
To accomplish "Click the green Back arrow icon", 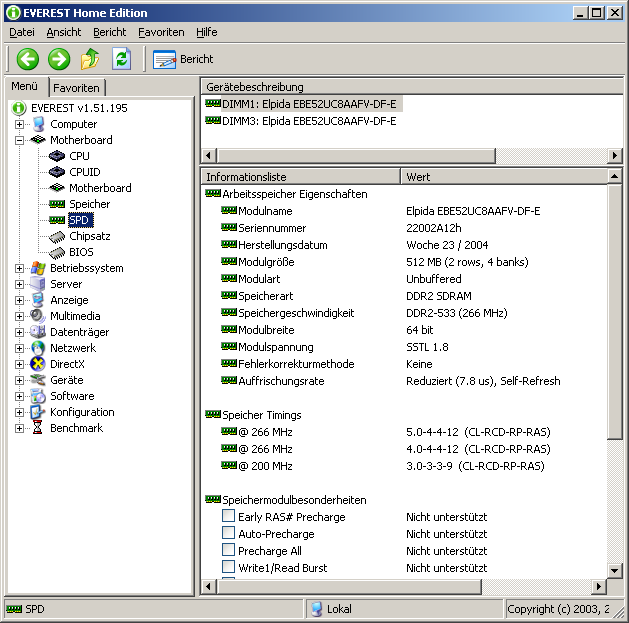I will [x=28, y=59].
